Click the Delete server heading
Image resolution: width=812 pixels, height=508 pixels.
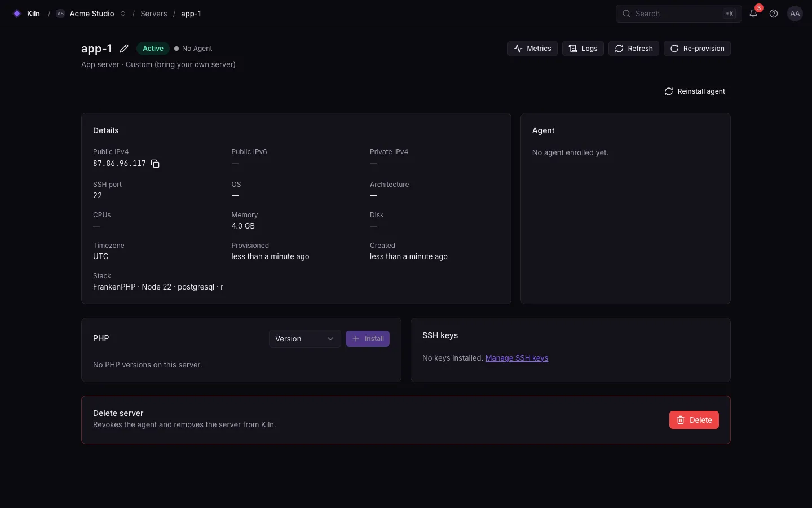(118, 413)
